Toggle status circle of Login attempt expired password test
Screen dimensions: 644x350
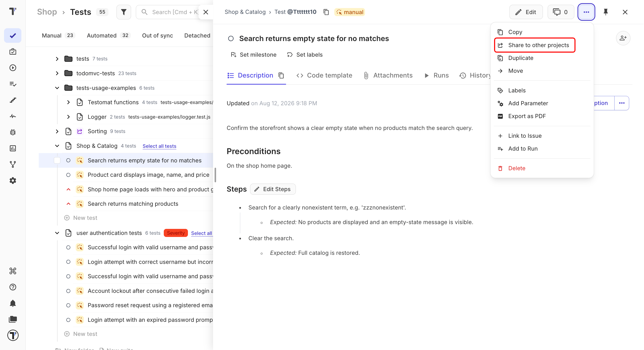click(68, 320)
